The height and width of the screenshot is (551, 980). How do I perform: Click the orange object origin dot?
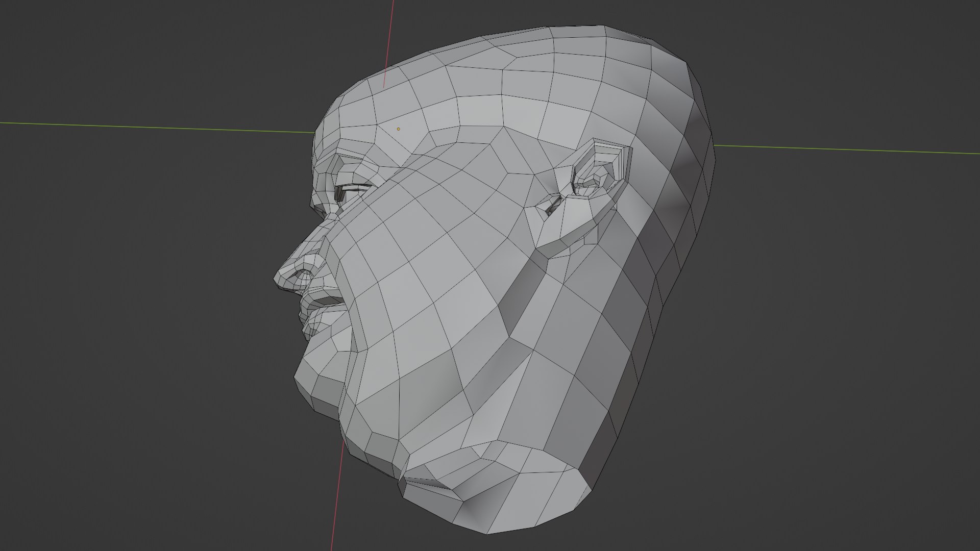coord(399,129)
